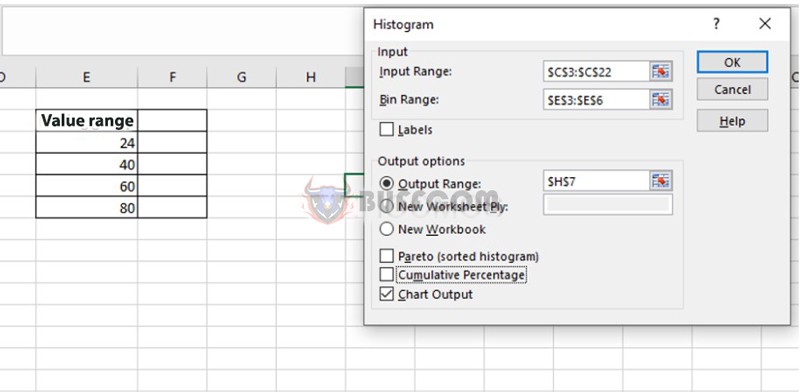Close the Histogram dialog with X

pos(764,24)
